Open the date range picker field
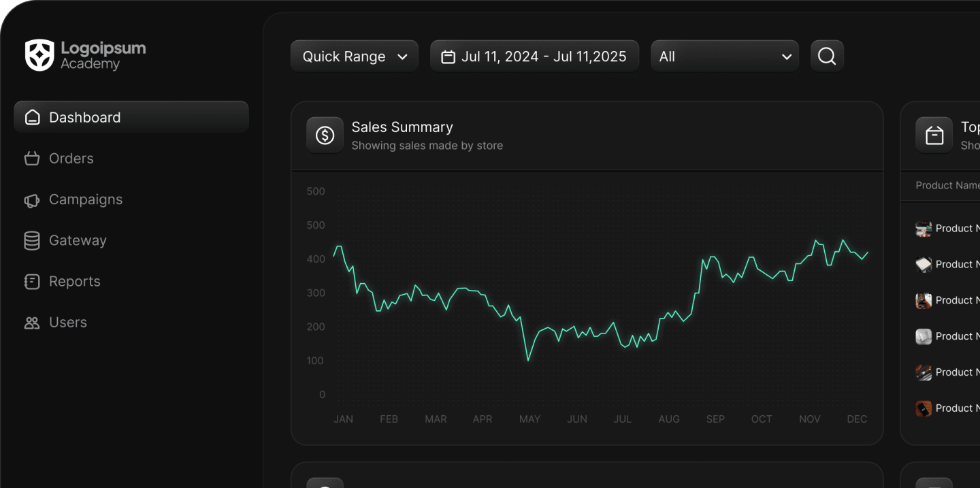 [535, 56]
